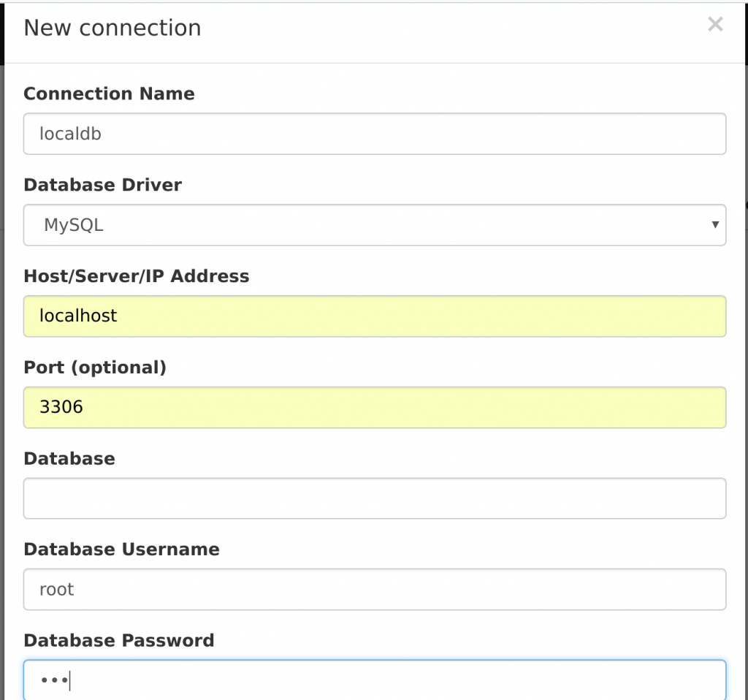Click the Database Password entry box

pyautogui.click(x=374, y=680)
